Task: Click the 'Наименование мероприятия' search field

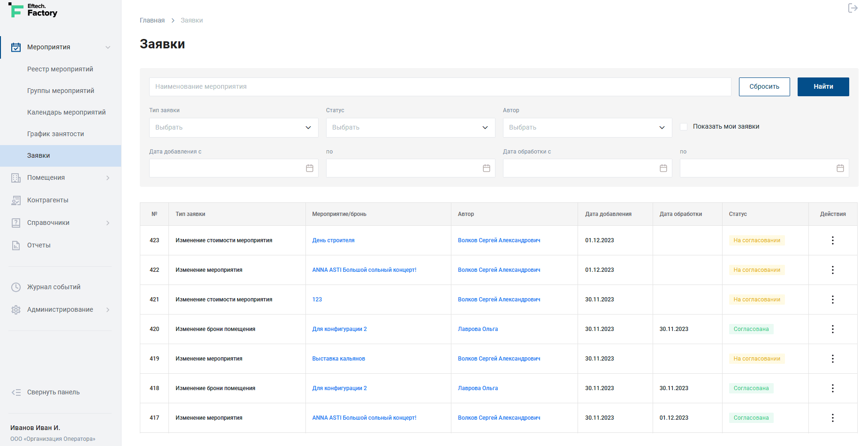Action: pos(440,87)
